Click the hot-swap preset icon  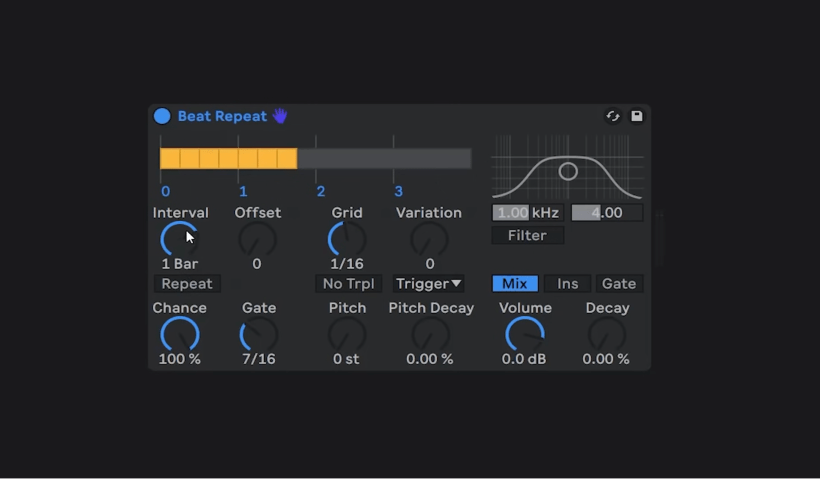613,116
